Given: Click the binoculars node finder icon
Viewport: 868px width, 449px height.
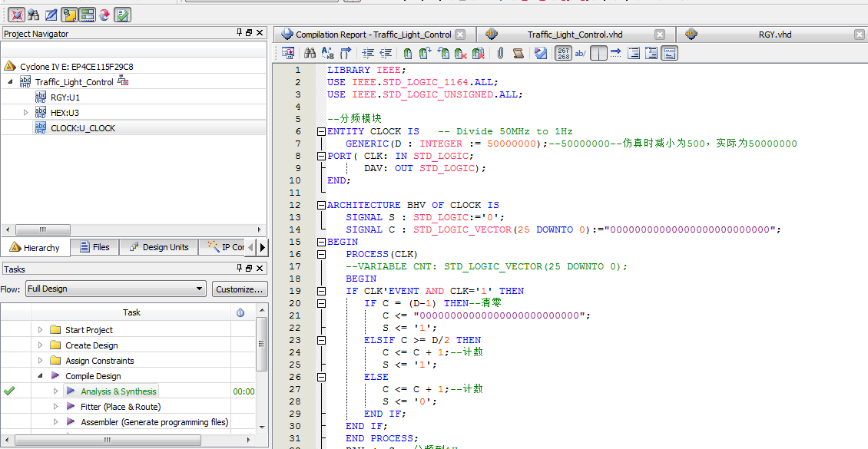Looking at the screenshot, I should tap(33, 15).
